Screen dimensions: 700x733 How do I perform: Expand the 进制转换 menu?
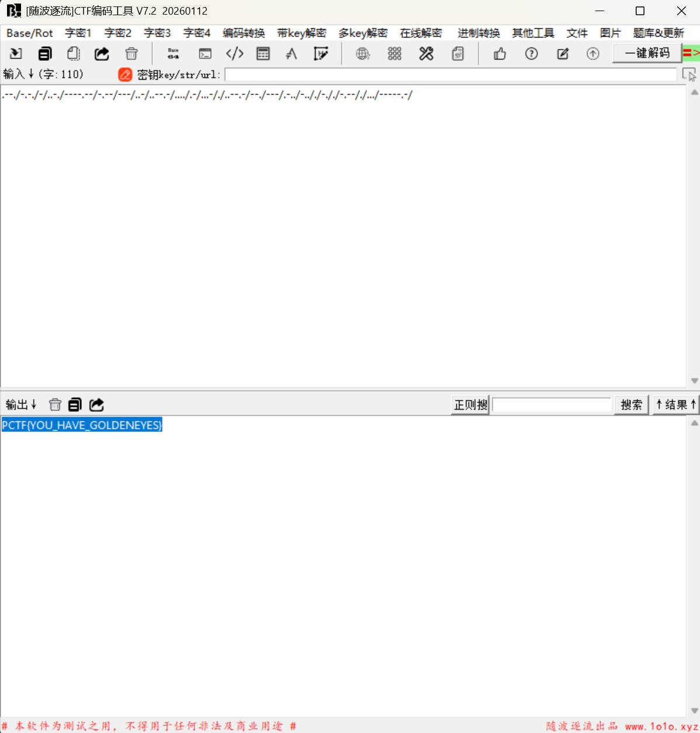[478, 33]
